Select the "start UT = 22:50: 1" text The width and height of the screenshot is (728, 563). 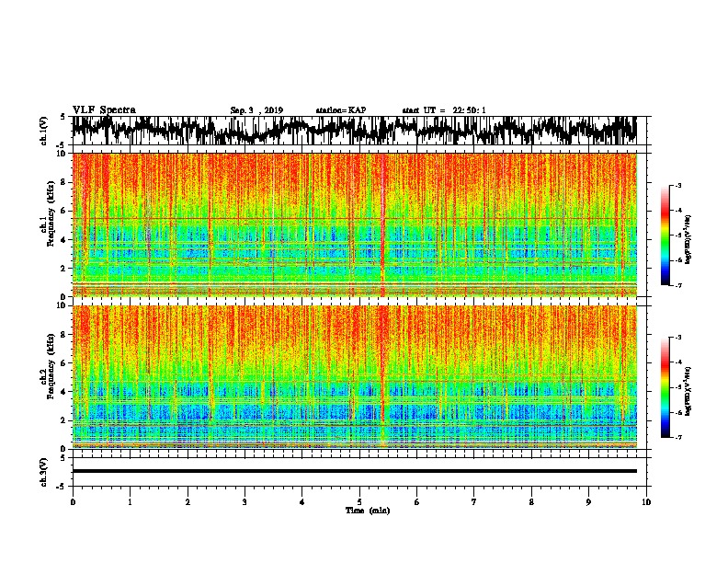[x=444, y=110]
